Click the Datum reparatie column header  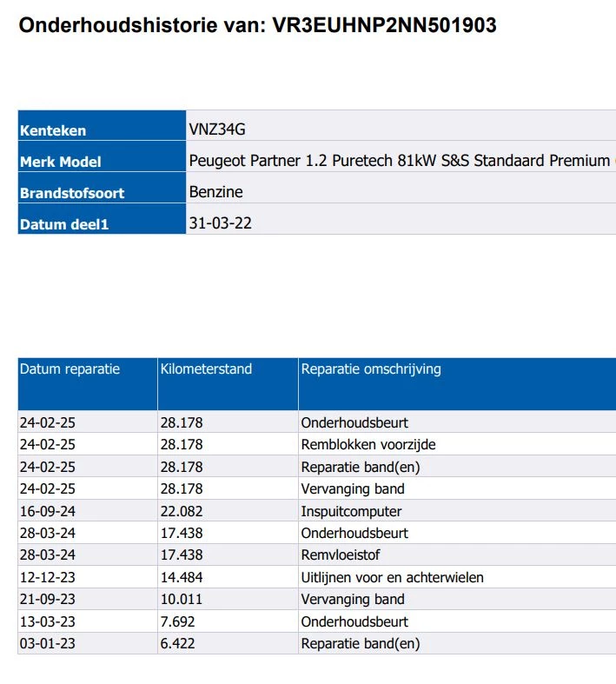click(x=70, y=369)
